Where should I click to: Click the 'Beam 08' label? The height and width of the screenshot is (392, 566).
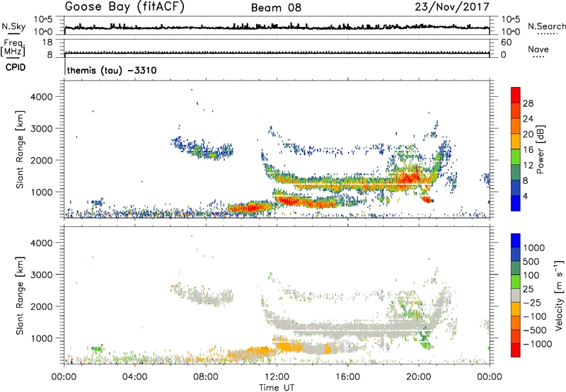click(x=276, y=8)
